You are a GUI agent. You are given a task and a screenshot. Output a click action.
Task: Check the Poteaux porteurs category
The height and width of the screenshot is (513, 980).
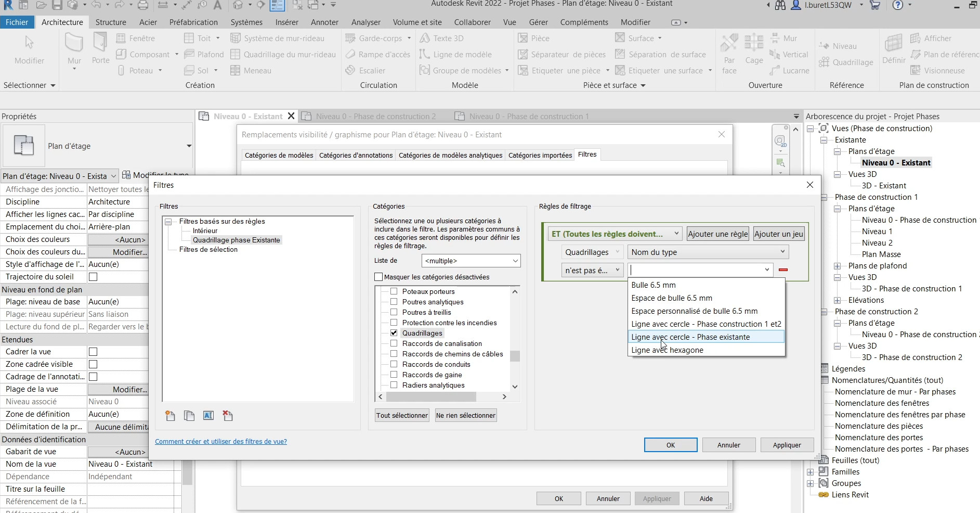point(394,291)
